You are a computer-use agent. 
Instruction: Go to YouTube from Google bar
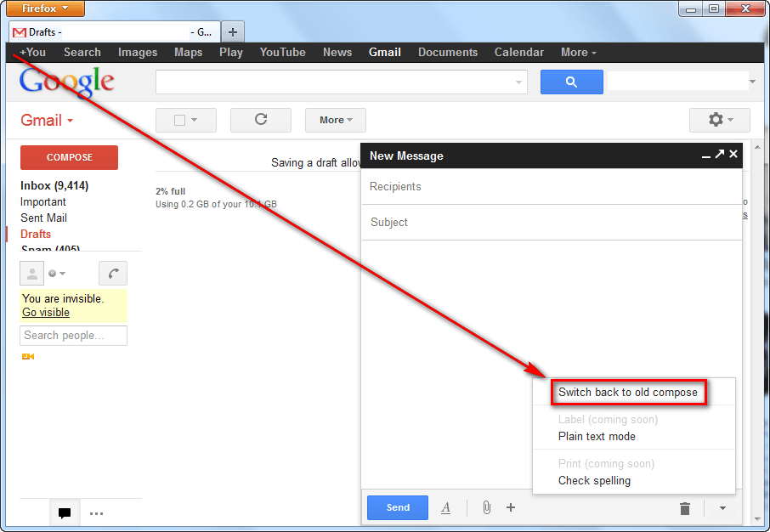pos(282,52)
